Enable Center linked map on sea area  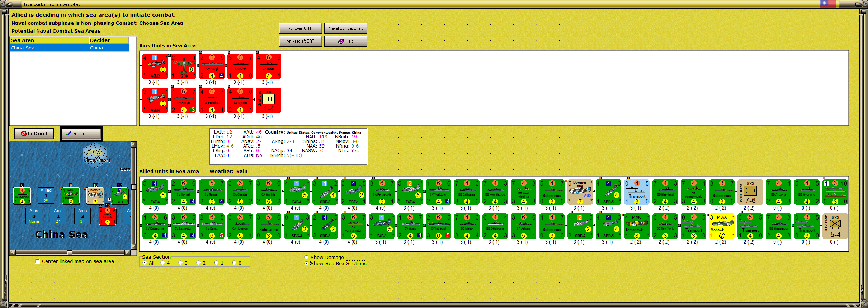[38, 261]
